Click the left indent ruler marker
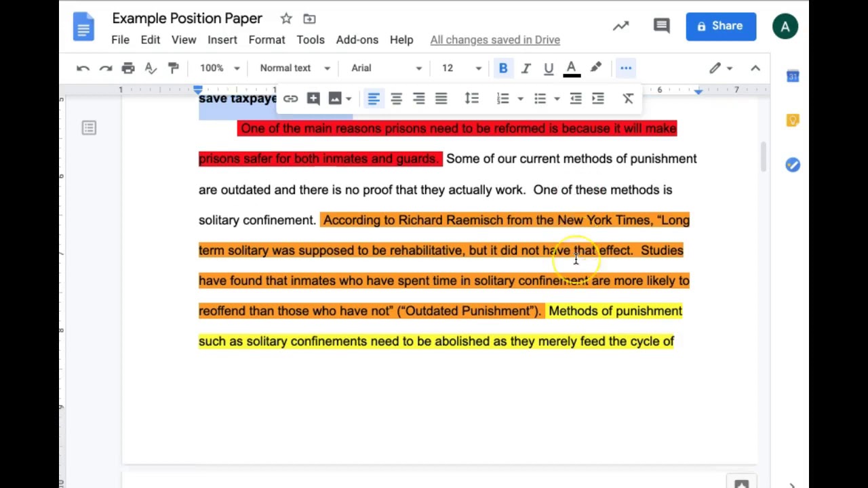The height and width of the screenshot is (488, 868). 198,90
